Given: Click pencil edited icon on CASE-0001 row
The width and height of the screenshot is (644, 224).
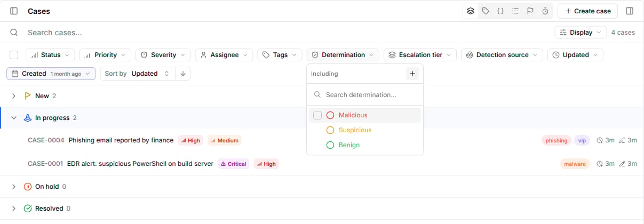Looking at the screenshot, I should pyautogui.click(x=622, y=164).
